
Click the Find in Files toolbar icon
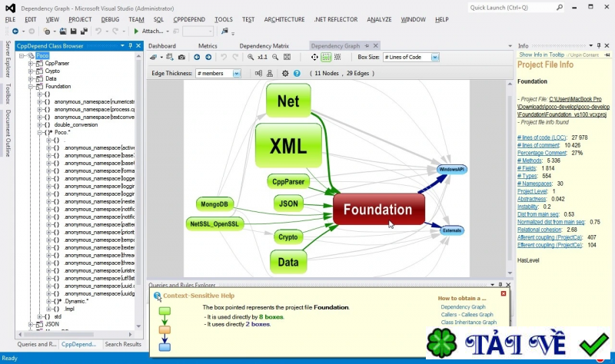point(224,31)
